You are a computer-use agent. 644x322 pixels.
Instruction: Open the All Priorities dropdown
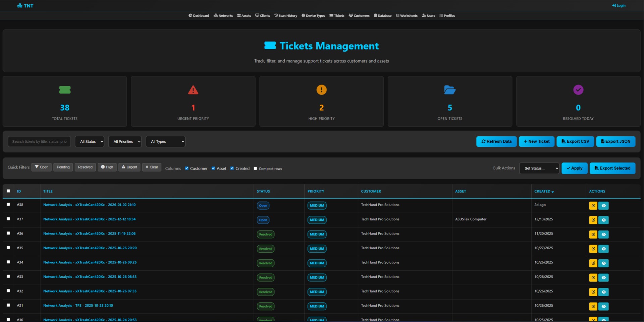(x=125, y=141)
